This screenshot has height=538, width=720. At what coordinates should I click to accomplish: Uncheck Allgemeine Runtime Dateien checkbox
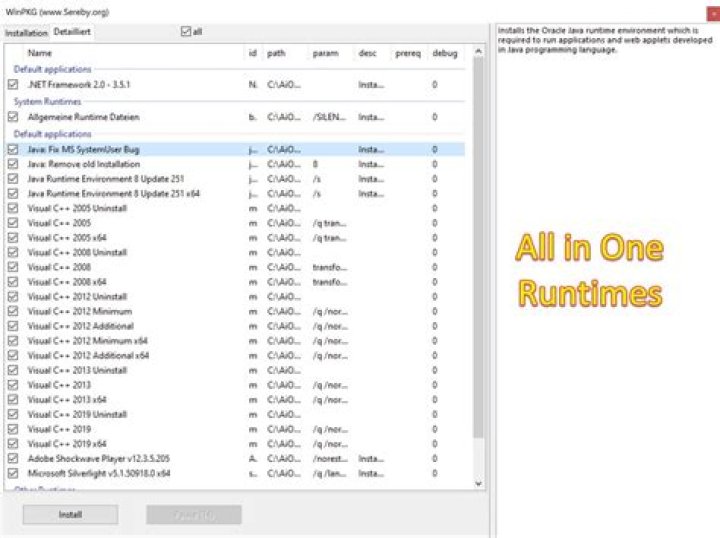[x=13, y=117]
